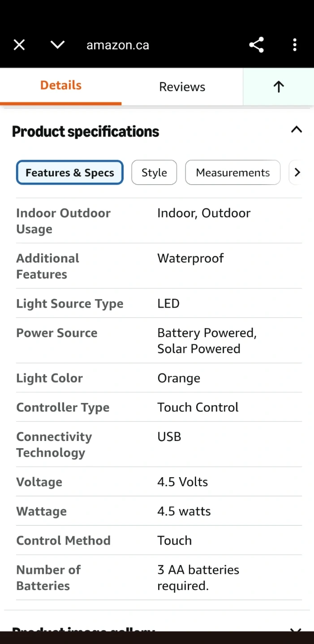The width and height of the screenshot is (314, 644).
Task: Select the Style chip
Action: pos(154,173)
